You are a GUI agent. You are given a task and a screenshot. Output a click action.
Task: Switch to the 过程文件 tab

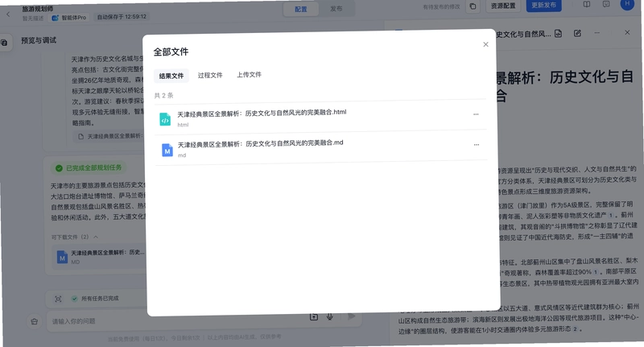(210, 75)
